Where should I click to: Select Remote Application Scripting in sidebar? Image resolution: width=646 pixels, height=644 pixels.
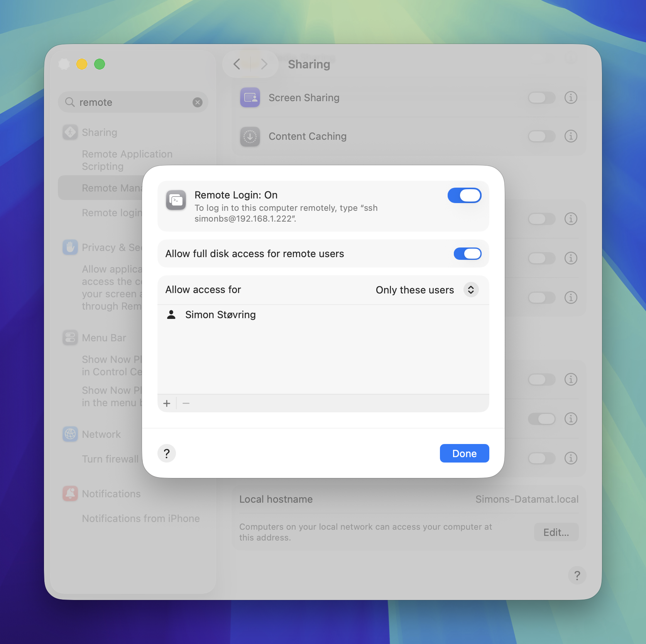127,160
